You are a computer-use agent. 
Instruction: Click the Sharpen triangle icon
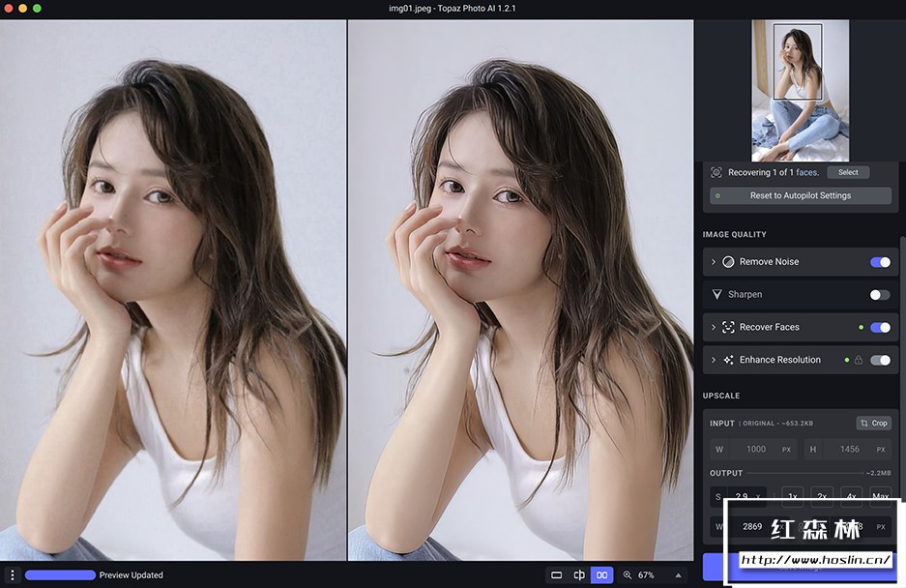716,294
